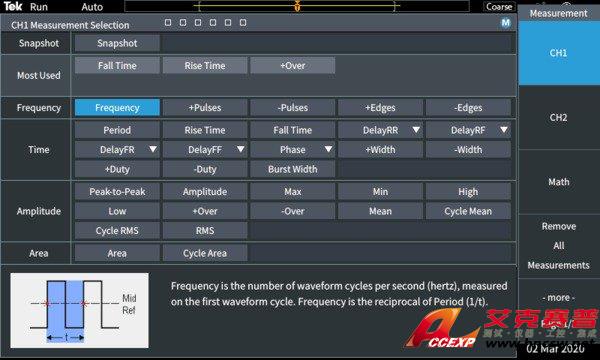Click the Frequency description text
Image resolution: width=600 pixels, height=360 pixels.
339,294
